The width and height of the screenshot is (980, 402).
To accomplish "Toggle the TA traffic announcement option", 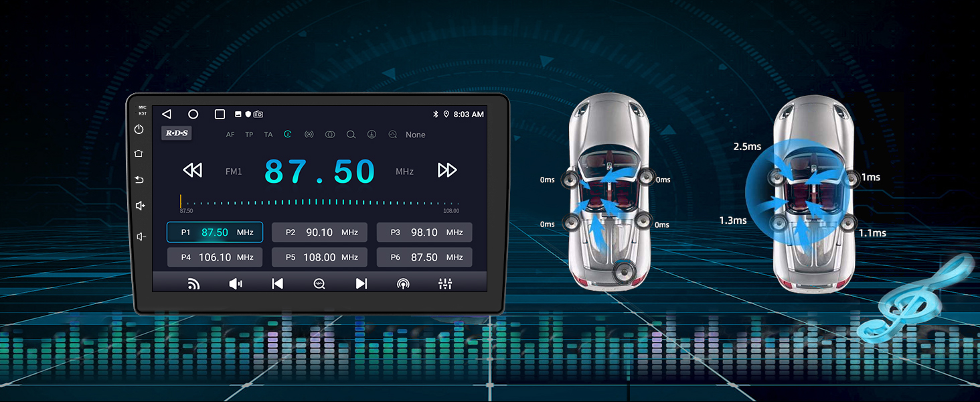I will [x=268, y=135].
